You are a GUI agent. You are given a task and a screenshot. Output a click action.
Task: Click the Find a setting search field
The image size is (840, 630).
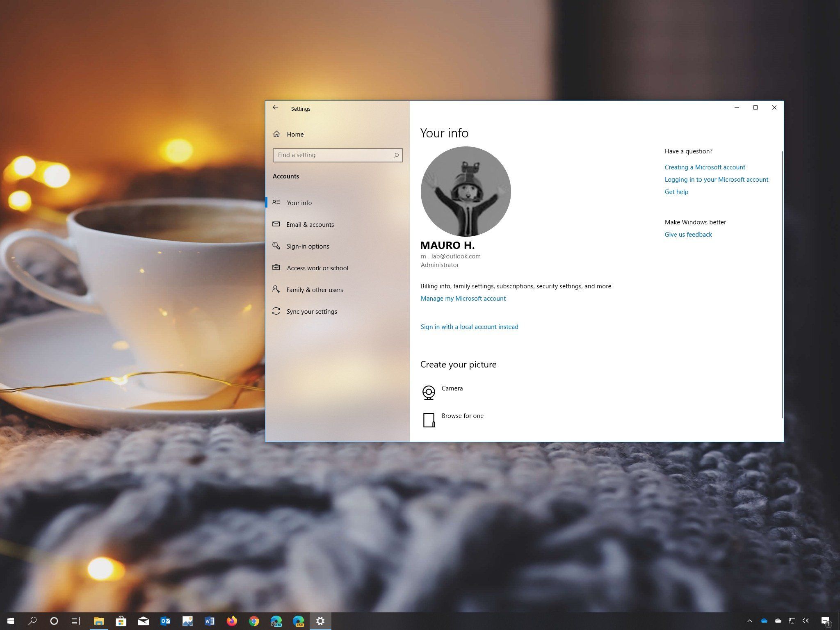point(332,155)
